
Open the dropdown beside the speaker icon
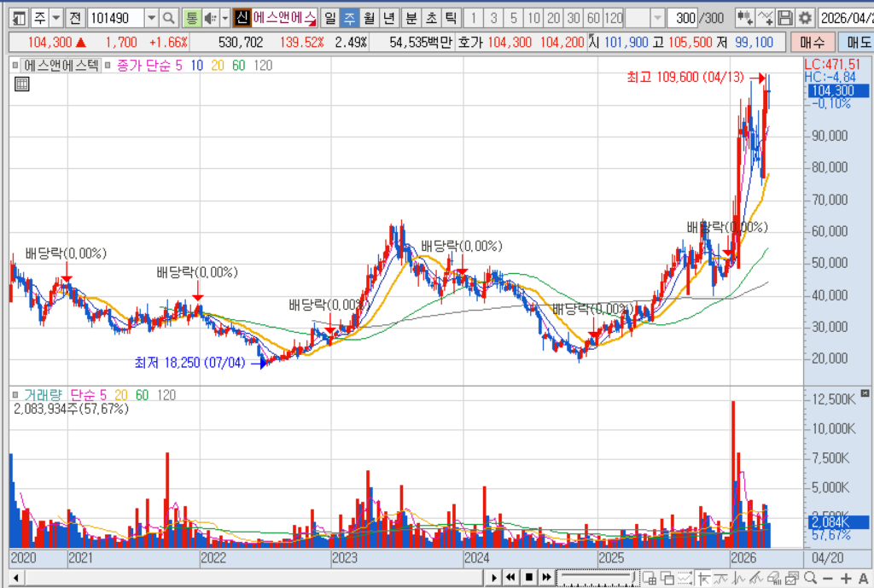[x=224, y=19]
